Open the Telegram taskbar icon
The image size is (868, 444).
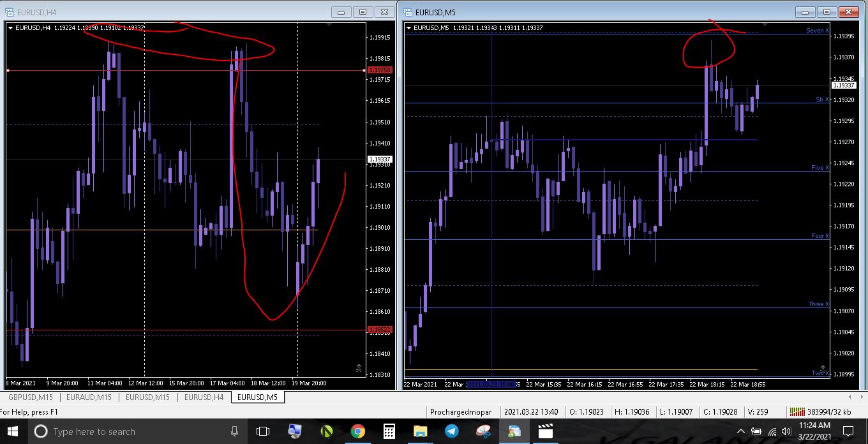(x=451, y=432)
